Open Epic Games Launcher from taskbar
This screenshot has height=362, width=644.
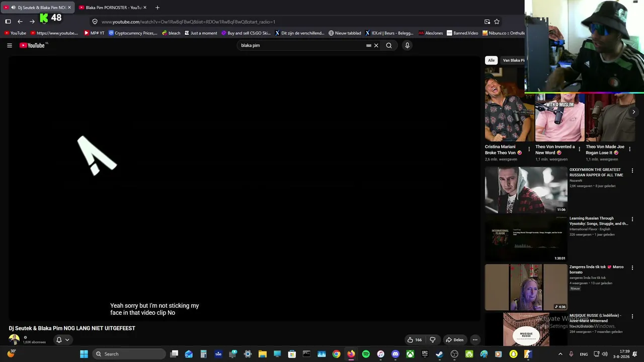click(x=425, y=354)
